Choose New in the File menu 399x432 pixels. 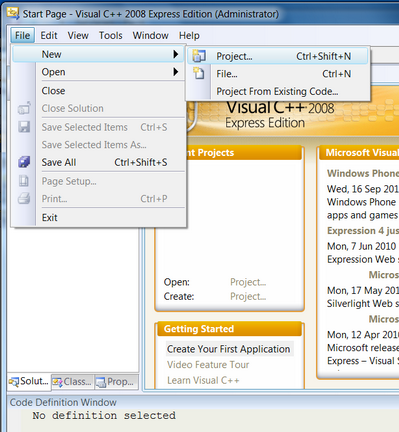pos(99,54)
